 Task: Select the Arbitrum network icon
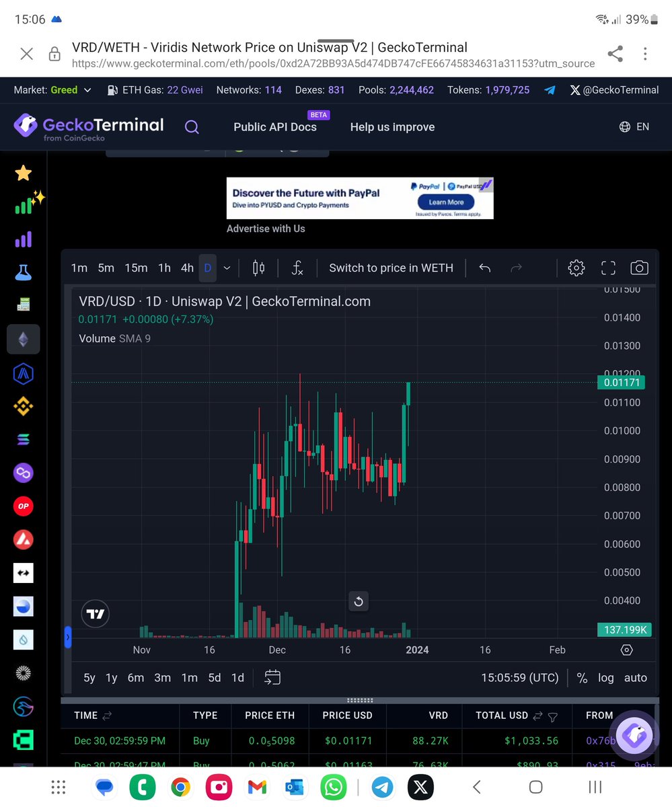pyautogui.click(x=24, y=373)
